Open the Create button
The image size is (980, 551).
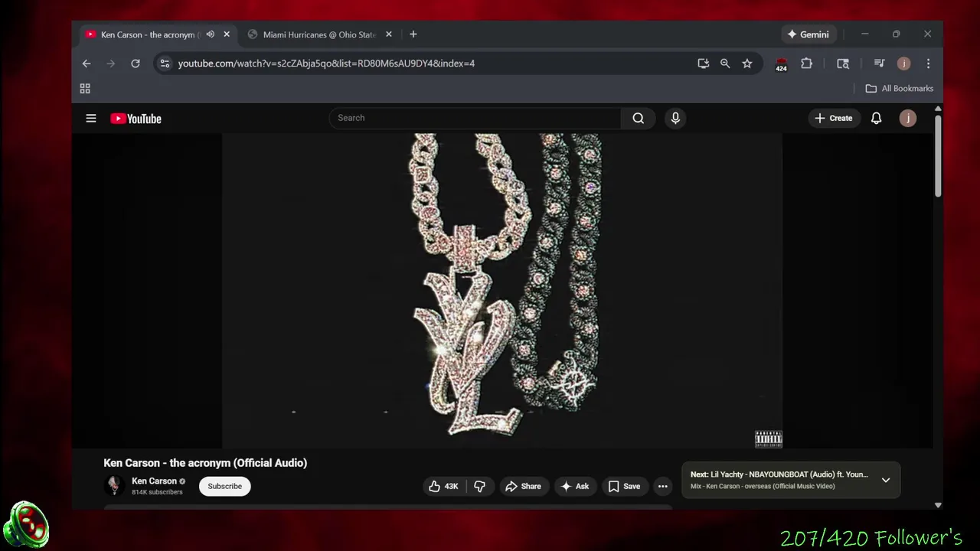[x=833, y=118]
